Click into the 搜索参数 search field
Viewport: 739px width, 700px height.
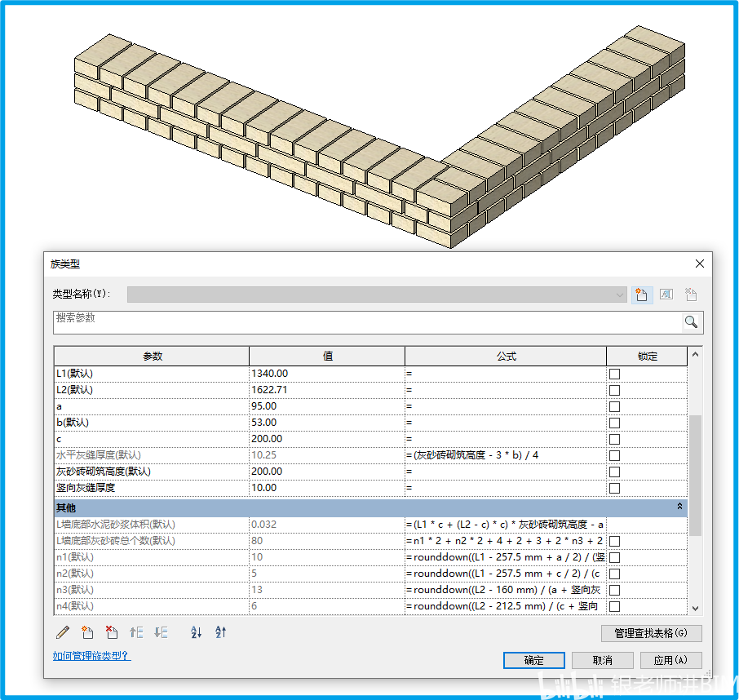pos(367,322)
